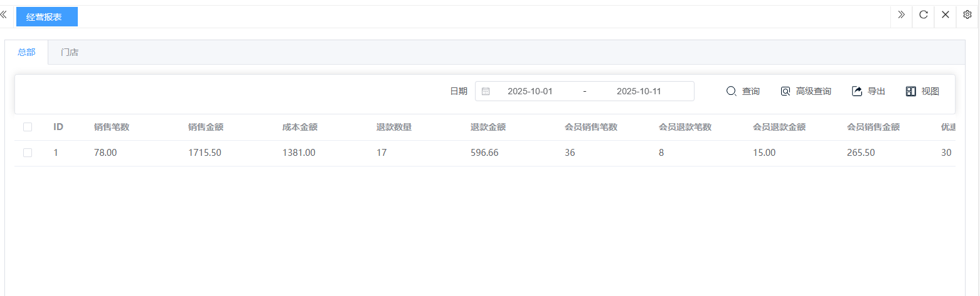This screenshot has width=980, height=296.
Task: Click the 会员销售笔数 column header
Action: 591,127
